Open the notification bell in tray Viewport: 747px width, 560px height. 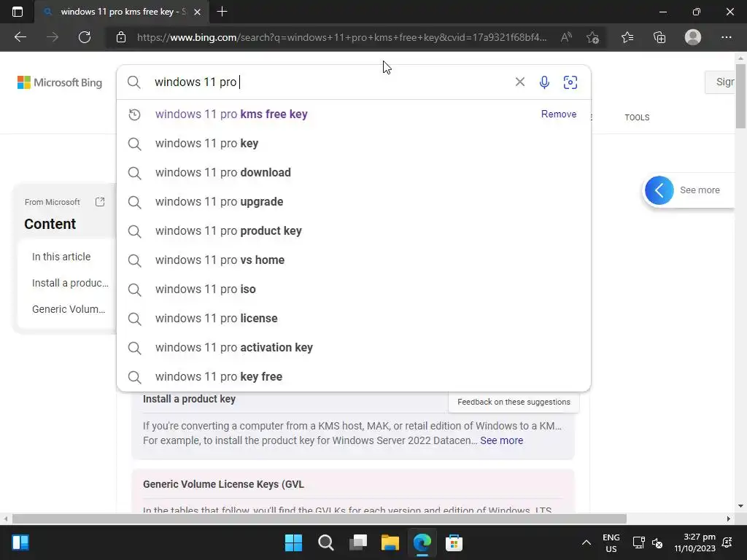[x=727, y=542]
